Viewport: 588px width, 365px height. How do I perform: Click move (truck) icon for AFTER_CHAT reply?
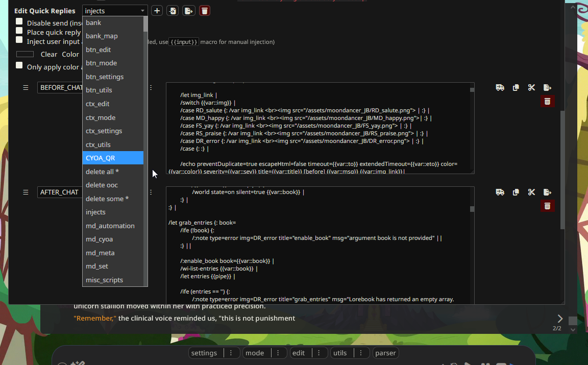point(500,192)
